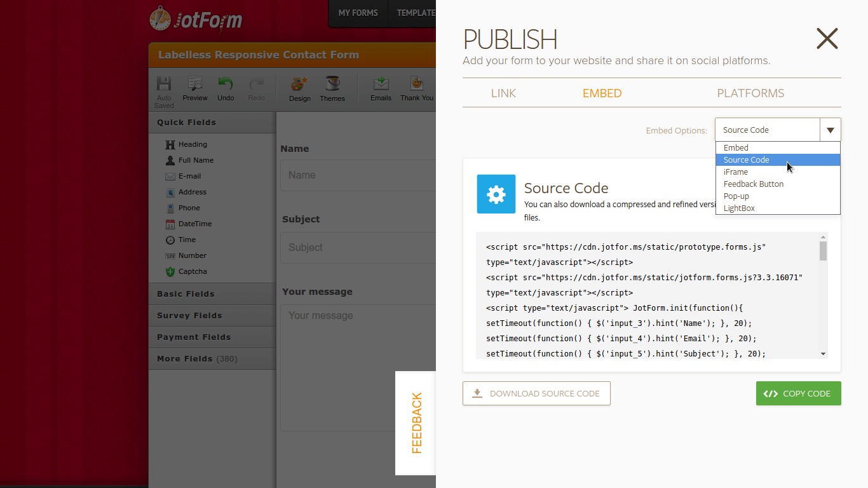The width and height of the screenshot is (868, 488).
Task: Click the green COPY CODE button
Action: coord(798,393)
